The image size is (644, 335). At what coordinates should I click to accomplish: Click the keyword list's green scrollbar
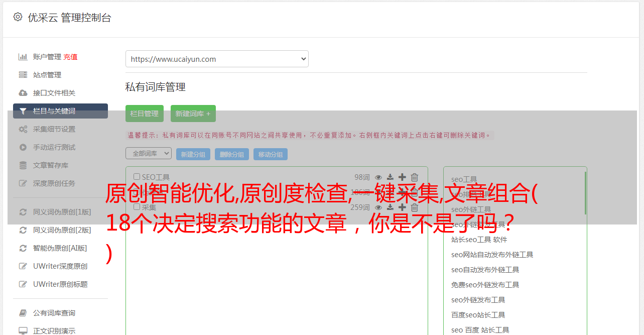[585, 193]
